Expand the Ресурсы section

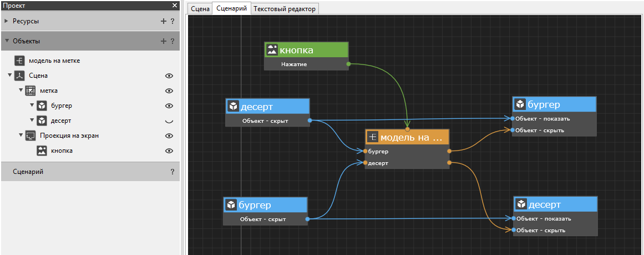[6, 21]
